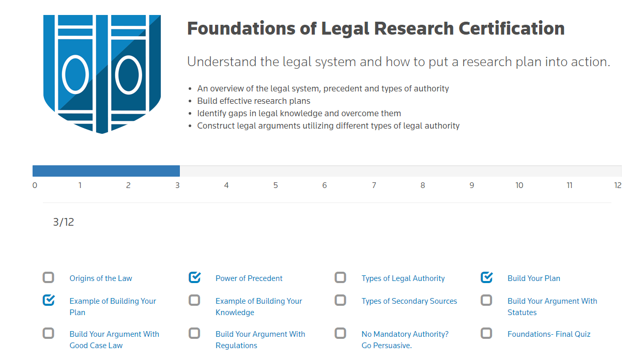The height and width of the screenshot is (359, 644).
Task: Open No Mandatory Authority? Go Persuasive lesson
Action: (x=405, y=340)
